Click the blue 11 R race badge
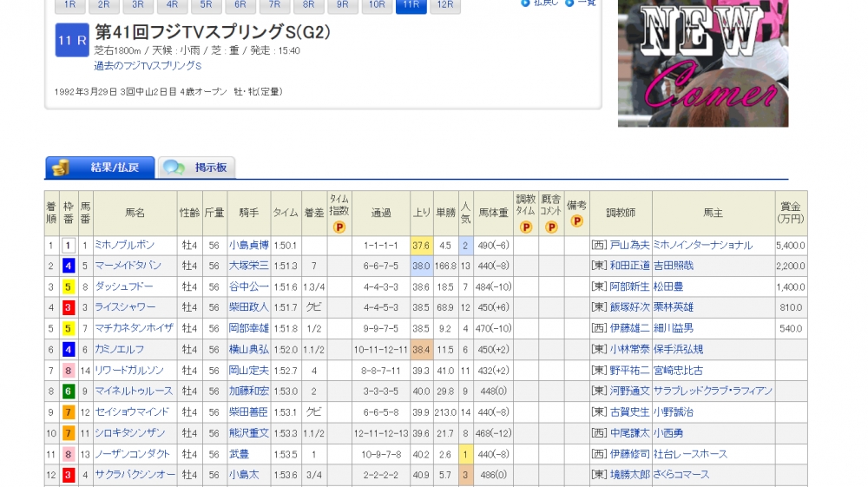868x487 pixels. click(x=72, y=40)
